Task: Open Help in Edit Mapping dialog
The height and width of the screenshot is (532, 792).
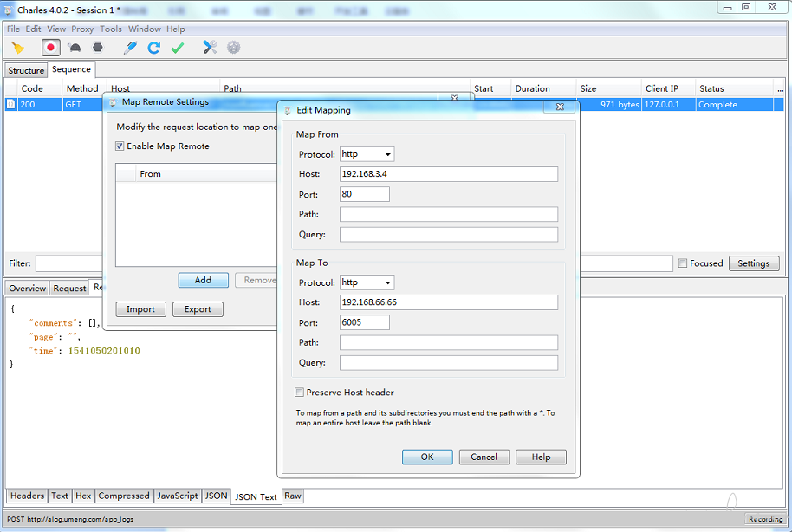Action: point(541,457)
